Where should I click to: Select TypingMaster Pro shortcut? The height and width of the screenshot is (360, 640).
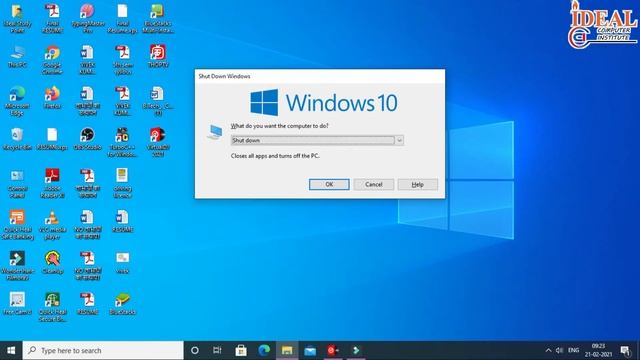[87, 19]
